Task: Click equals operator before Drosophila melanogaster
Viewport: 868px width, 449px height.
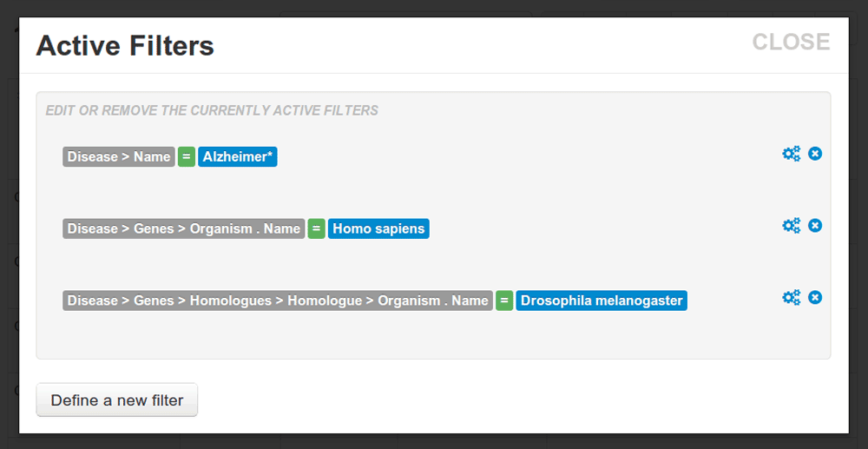Action: 504,301
